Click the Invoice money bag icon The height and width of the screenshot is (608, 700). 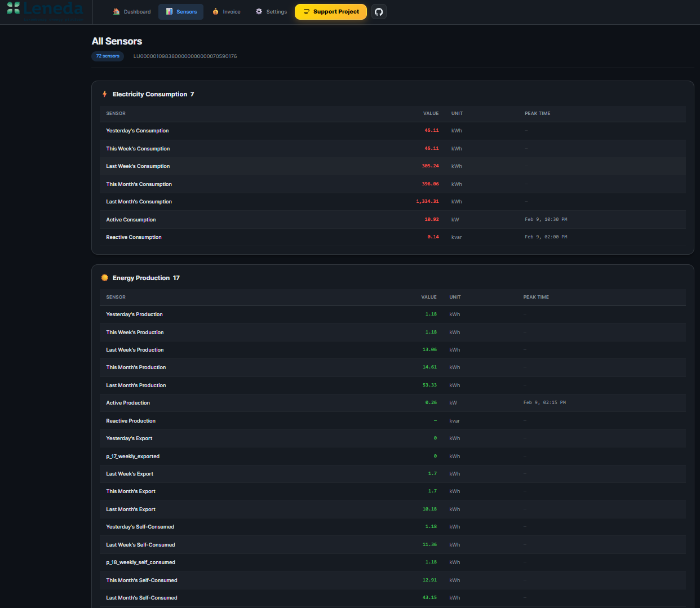tap(215, 12)
